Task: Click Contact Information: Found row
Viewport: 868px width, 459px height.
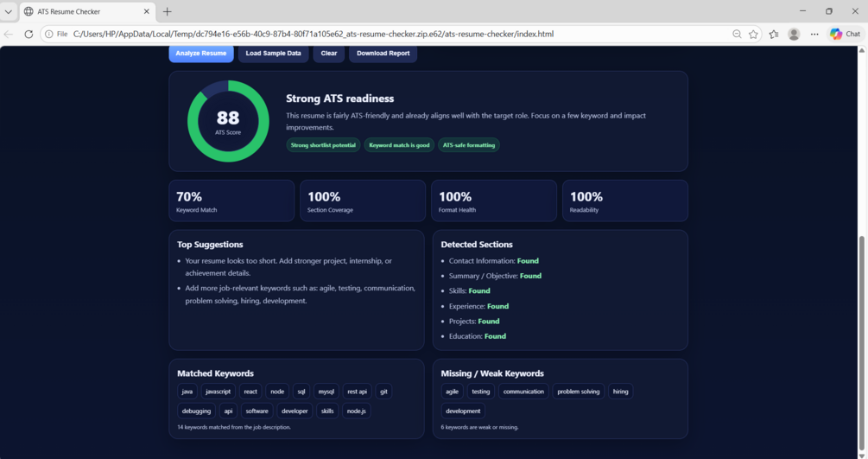Action: point(494,260)
